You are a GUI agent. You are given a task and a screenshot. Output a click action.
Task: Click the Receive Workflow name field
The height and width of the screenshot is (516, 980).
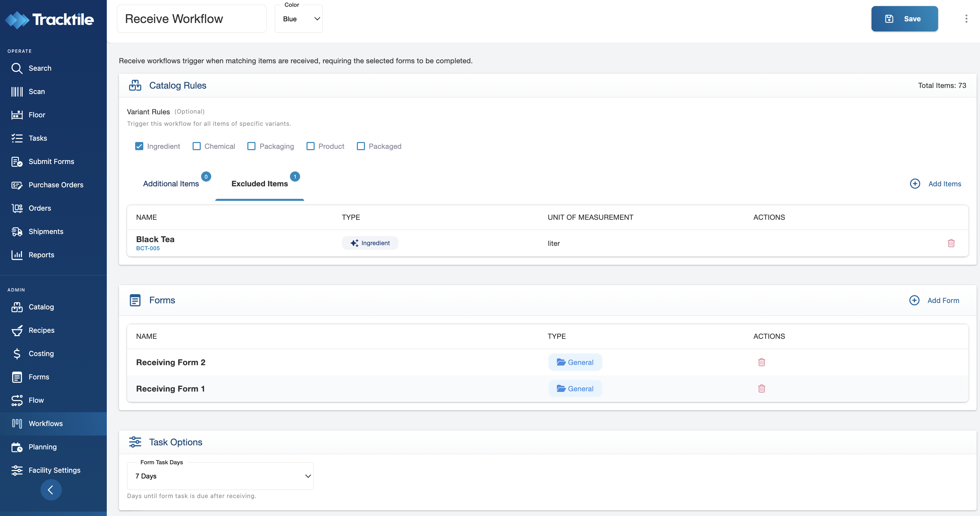[191, 19]
